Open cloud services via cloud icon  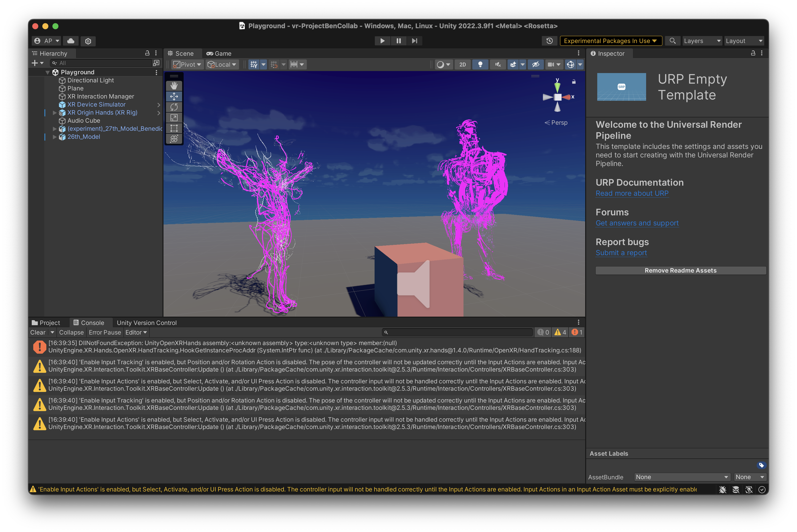click(71, 41)
